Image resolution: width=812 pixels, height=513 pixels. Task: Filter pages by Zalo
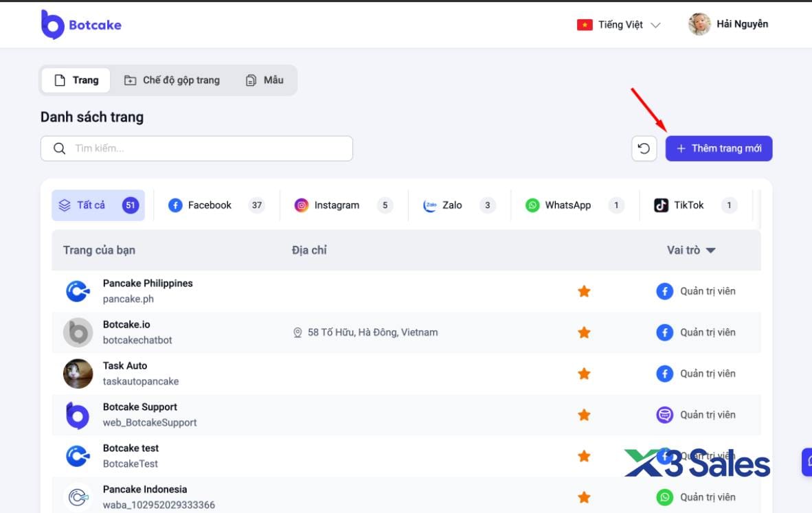click(460, 205)
